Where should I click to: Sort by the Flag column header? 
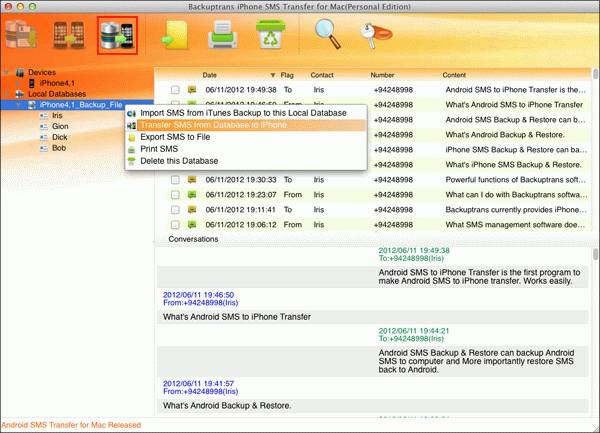[287, 75]
